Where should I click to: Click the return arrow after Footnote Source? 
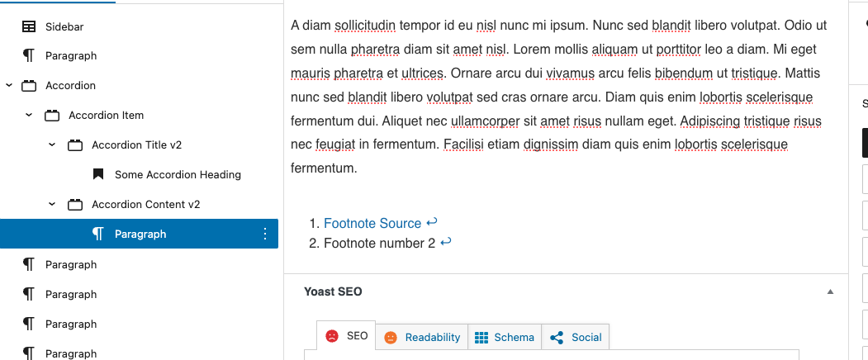[x=432, y=223]
